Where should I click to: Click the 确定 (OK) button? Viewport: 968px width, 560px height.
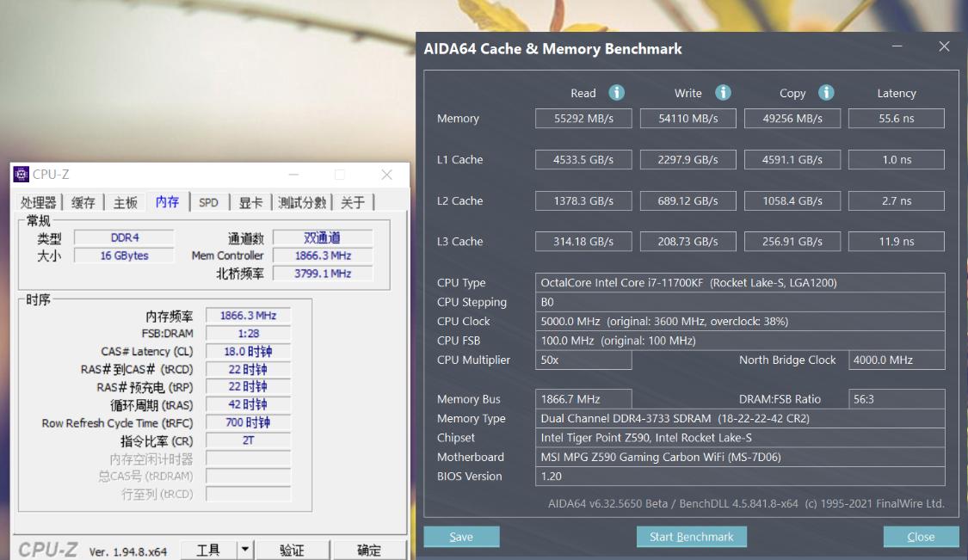coord(368,549)
